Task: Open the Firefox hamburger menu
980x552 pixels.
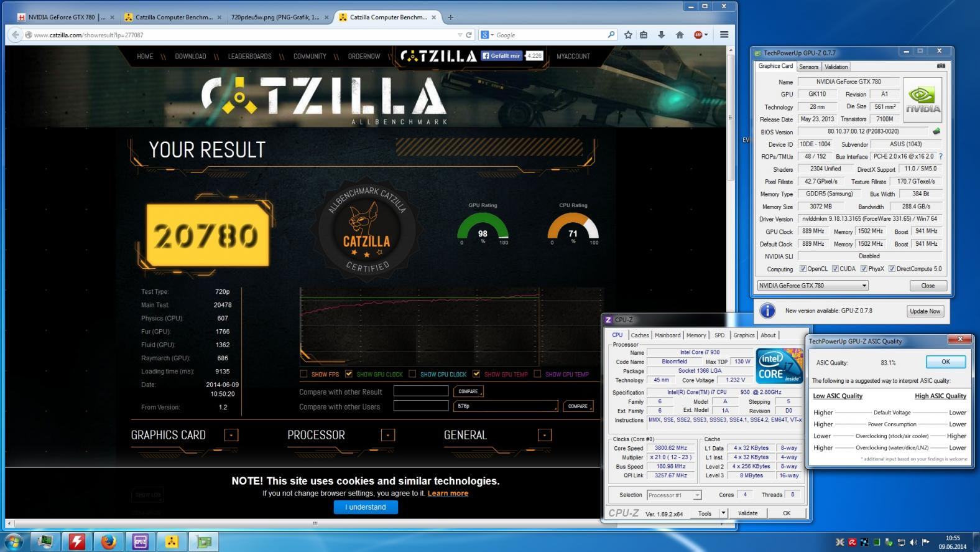Action: [x=724, y=35]
